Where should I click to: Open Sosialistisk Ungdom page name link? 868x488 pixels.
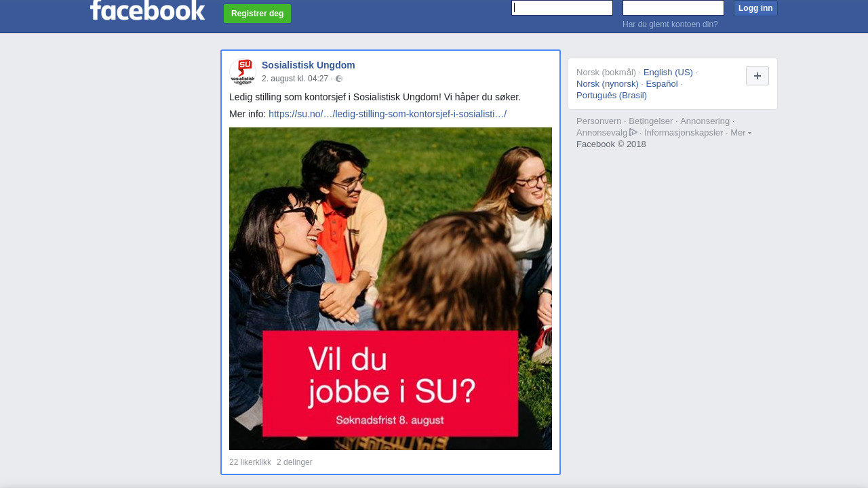coord(309,65)
